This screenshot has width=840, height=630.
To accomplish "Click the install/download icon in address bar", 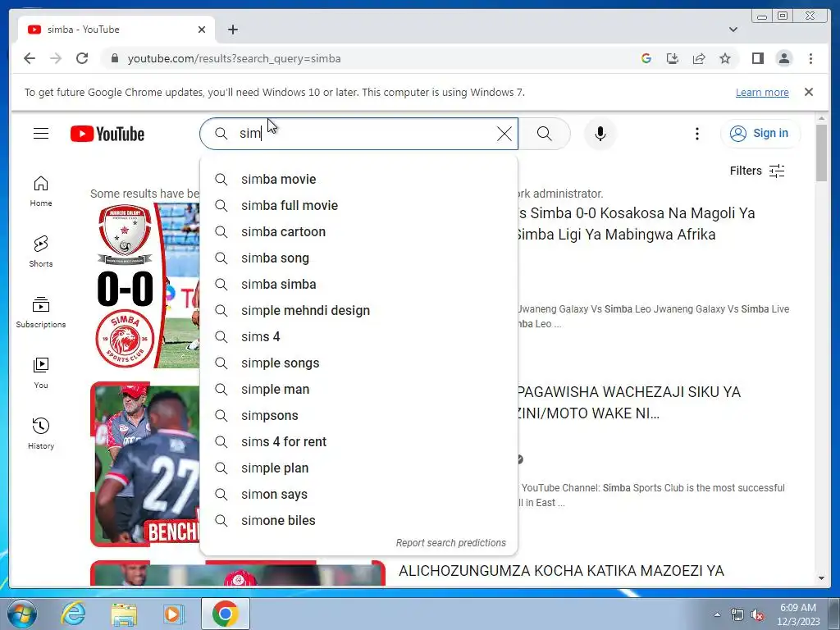I will [x=673, y=58].
